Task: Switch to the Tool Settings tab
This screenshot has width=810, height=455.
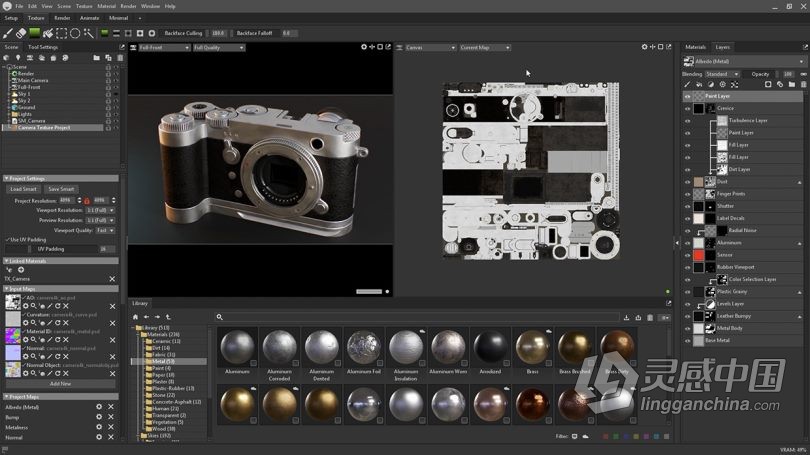Action: click(x=43, y=47)
